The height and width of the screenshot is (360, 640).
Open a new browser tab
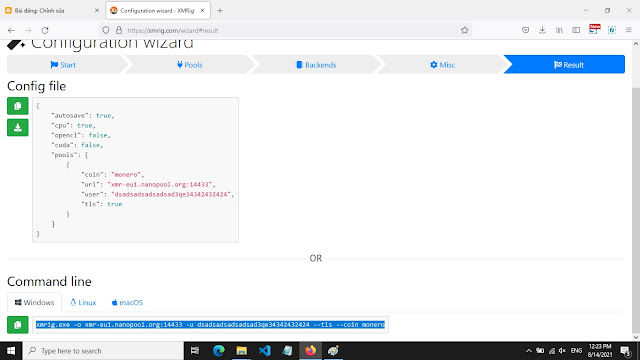point(220,11)
